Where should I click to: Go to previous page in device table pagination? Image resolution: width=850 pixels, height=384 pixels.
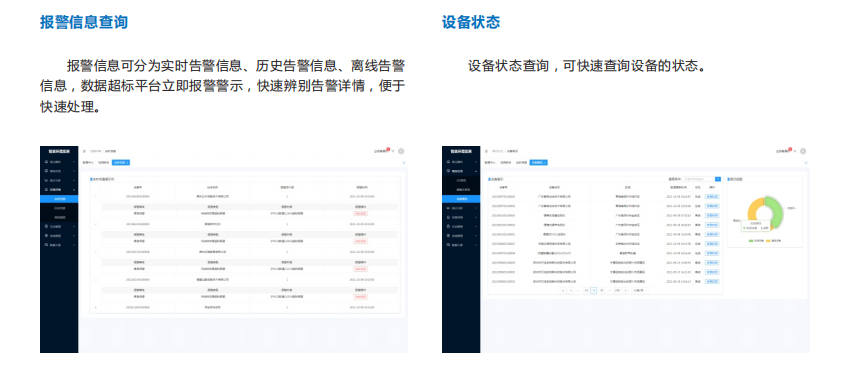(x=564, y=290)
